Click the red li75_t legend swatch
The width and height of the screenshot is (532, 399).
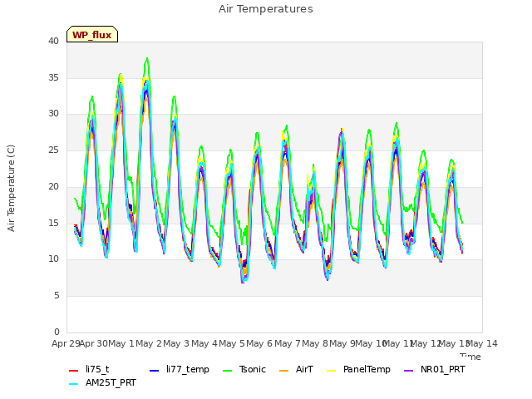point(74,371)
